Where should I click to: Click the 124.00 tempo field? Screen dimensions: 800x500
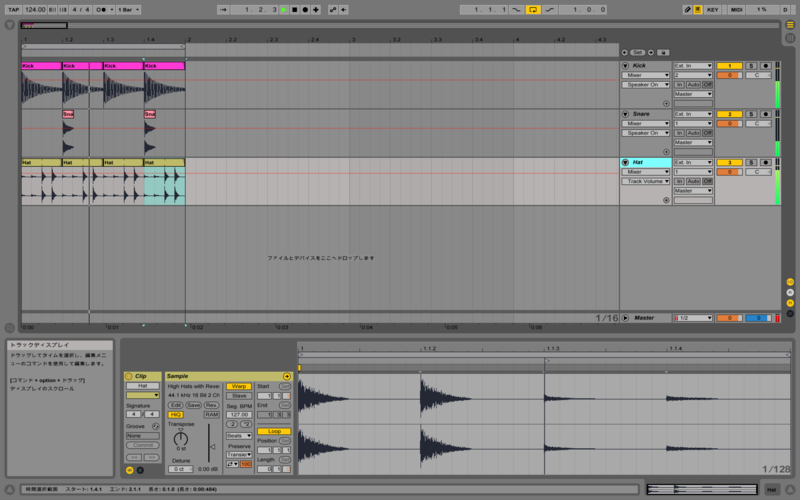35,10
